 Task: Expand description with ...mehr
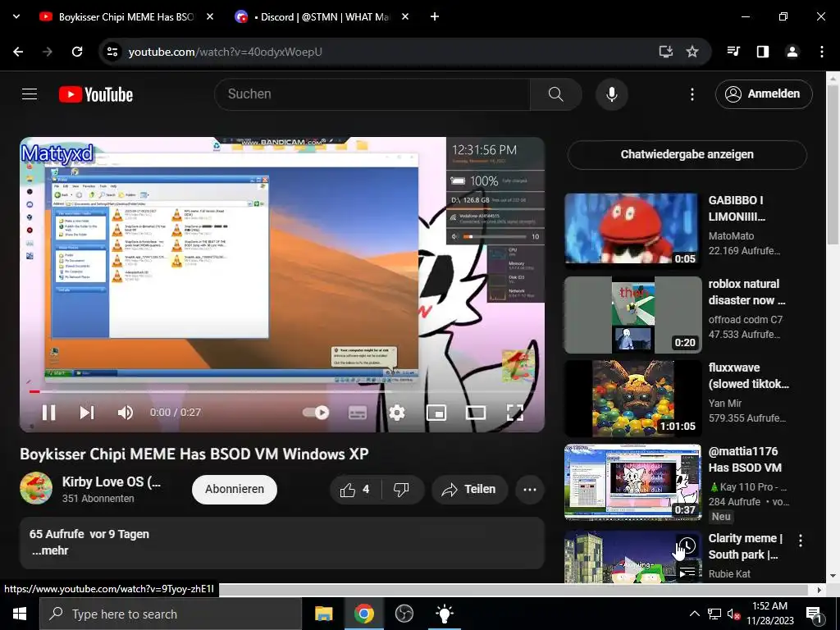pos(50,550)
